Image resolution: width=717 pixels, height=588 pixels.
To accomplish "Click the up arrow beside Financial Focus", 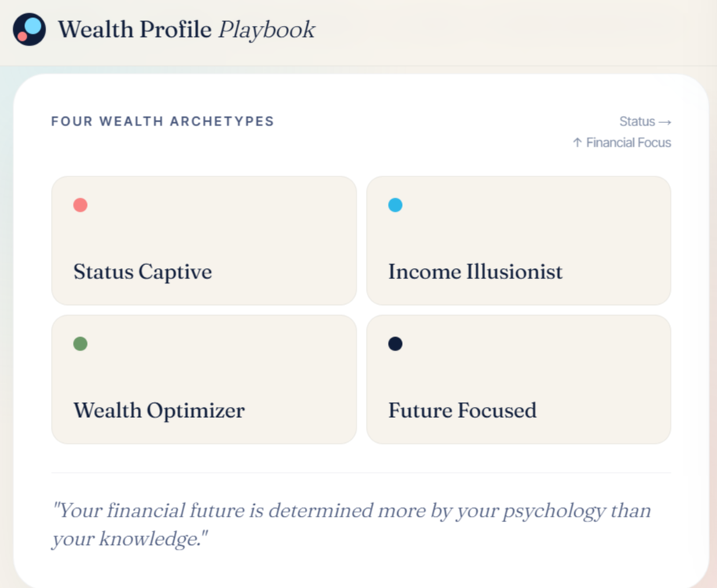I will [577, 143].
